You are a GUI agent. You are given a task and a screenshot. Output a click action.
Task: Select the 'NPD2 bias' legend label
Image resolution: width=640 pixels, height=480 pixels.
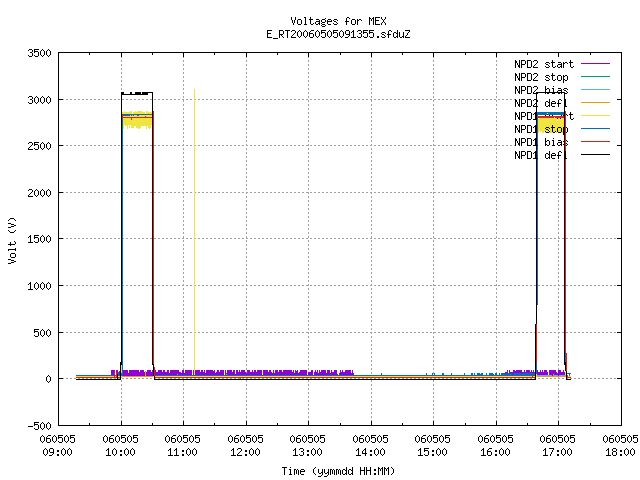coord(541,90)
